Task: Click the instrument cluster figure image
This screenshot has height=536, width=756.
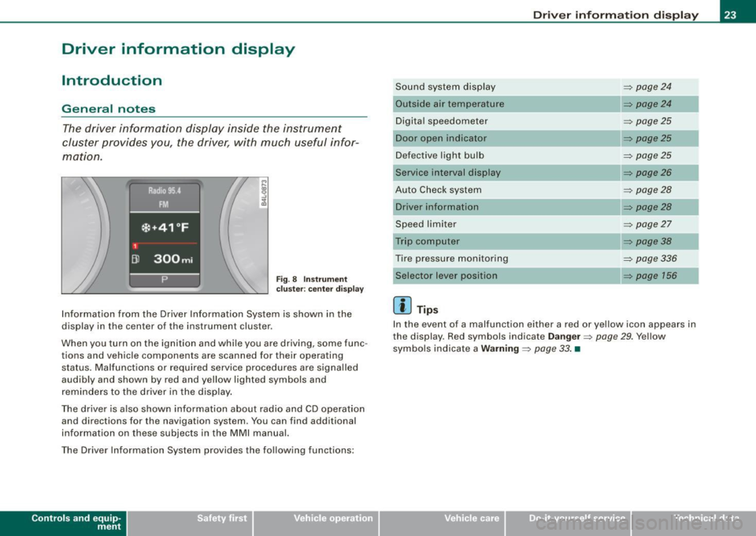Action: click(x=165, y=236)
